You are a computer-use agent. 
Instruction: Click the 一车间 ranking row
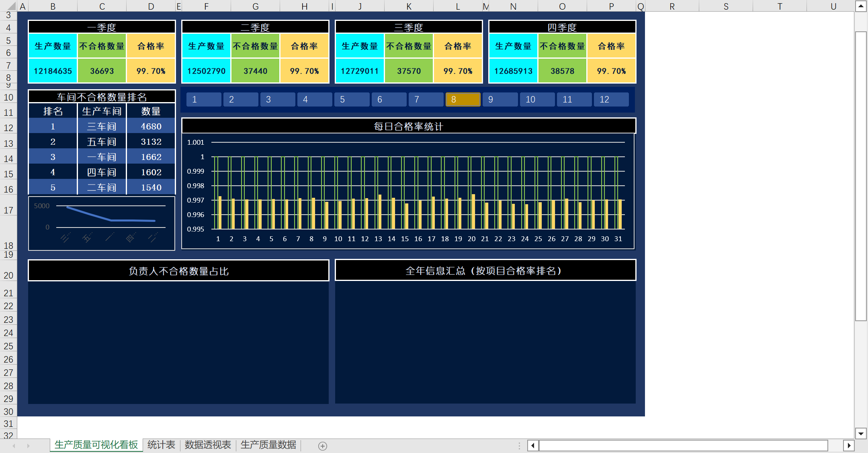(x=102, y=157)
